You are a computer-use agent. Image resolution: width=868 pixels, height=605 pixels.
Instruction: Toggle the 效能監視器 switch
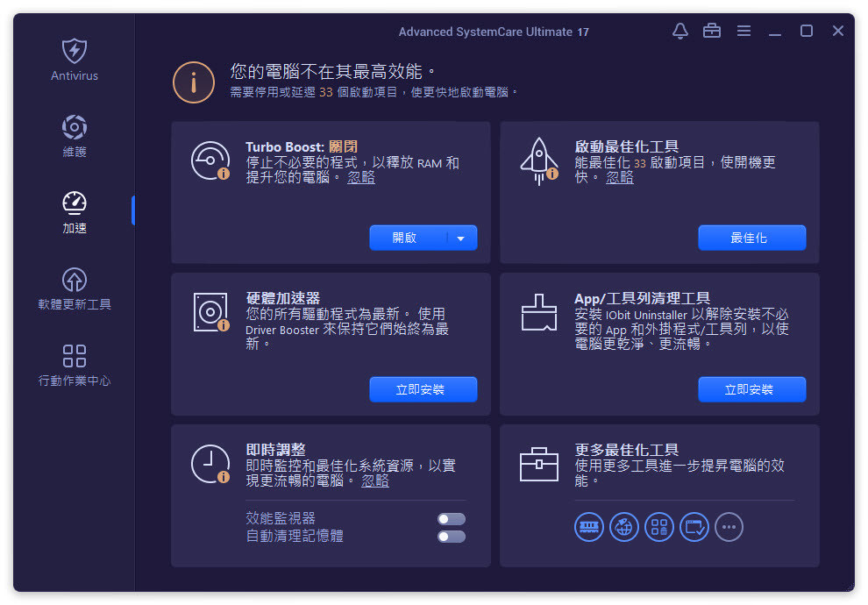coord(452,519)
